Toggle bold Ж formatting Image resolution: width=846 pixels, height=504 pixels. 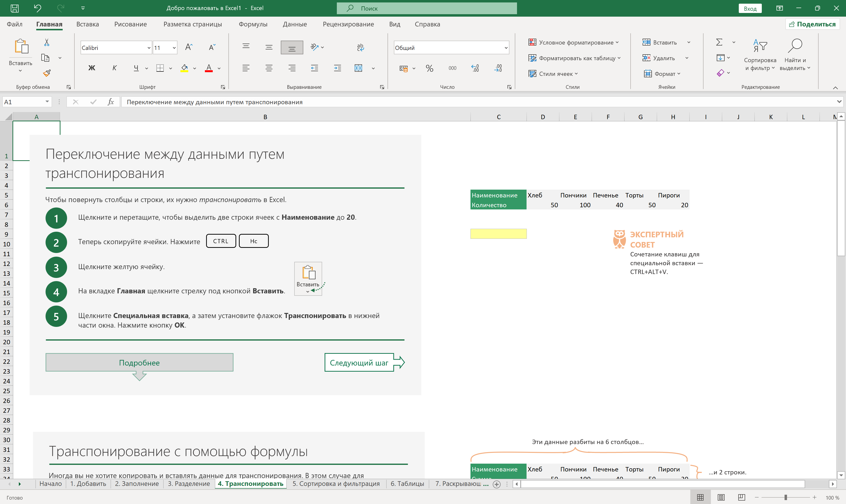(92, 68)
